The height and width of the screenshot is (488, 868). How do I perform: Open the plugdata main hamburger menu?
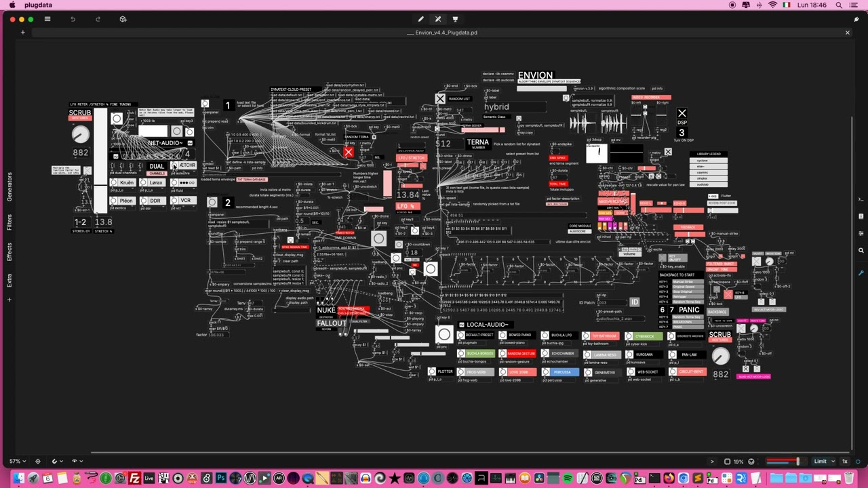47,19
